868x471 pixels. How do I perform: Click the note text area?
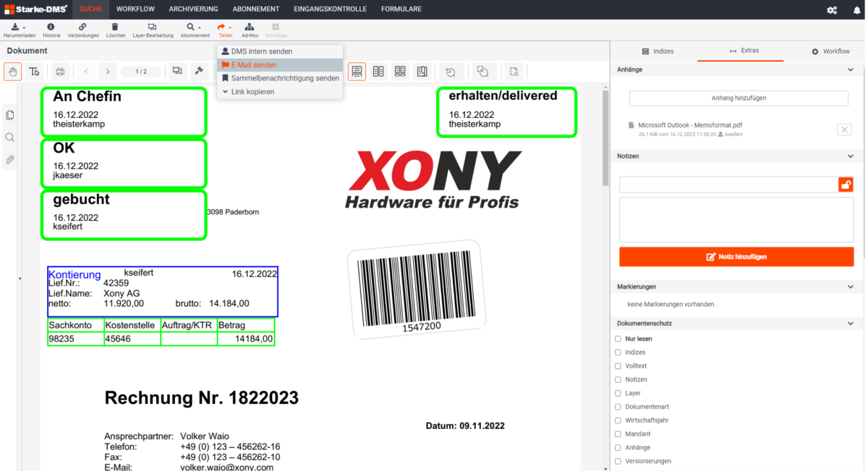736,220
